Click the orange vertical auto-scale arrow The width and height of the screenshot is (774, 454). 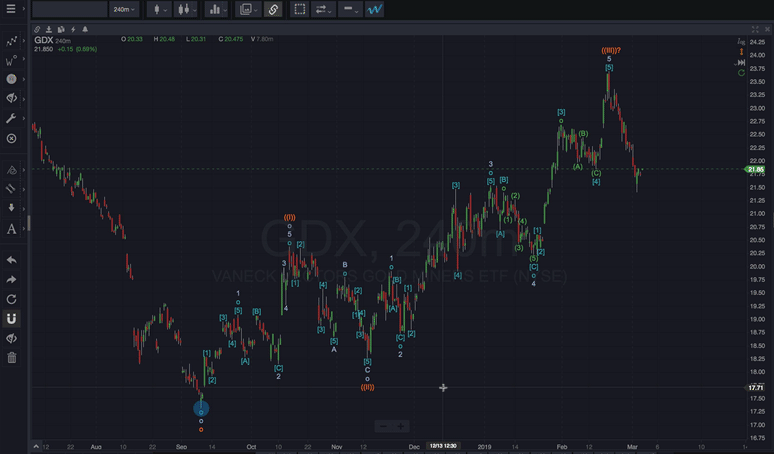pos(741,52)
